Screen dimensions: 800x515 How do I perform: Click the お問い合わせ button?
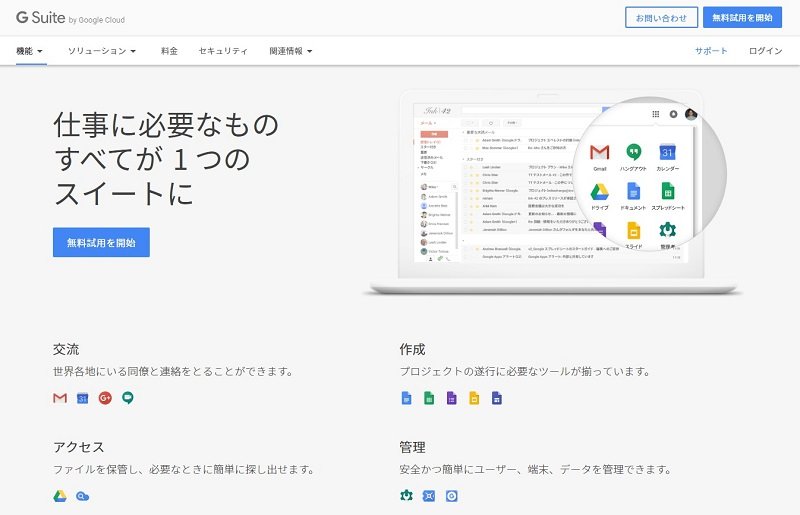coord(661,18)
